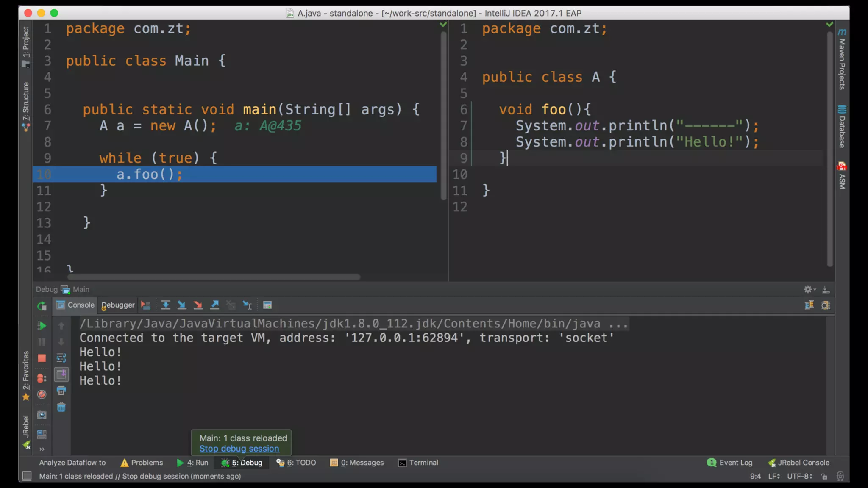This screenshot has height=488, width=868.
Task: Click the Step Out arrow icon
Action: pyautogui.click(x=215, y=305)
